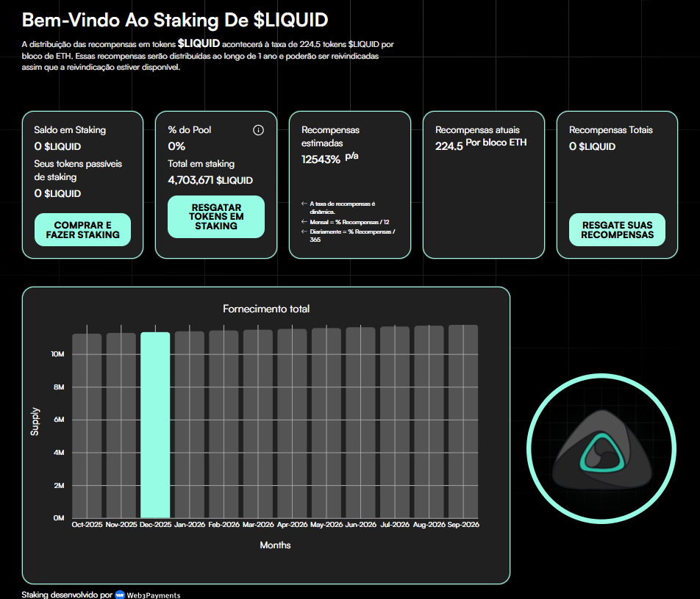Click the 224.5 Por bloco ETH value
This screenshot has height=599, width=700.
(x=481, y=145)
